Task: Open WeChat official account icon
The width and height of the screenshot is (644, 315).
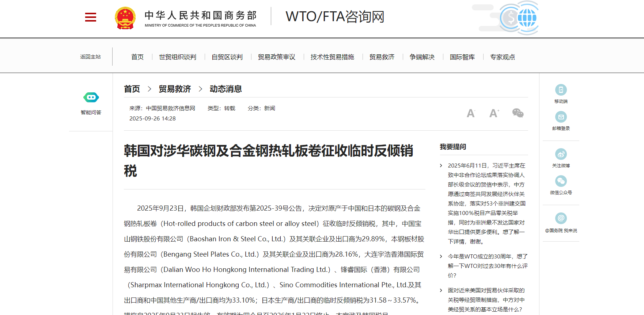Action: (561, 181)
